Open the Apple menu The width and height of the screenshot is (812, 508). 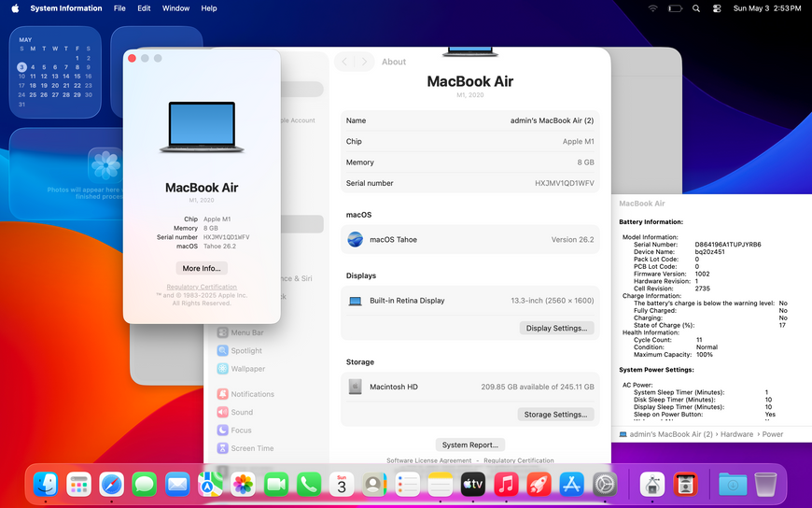point(15,8)
